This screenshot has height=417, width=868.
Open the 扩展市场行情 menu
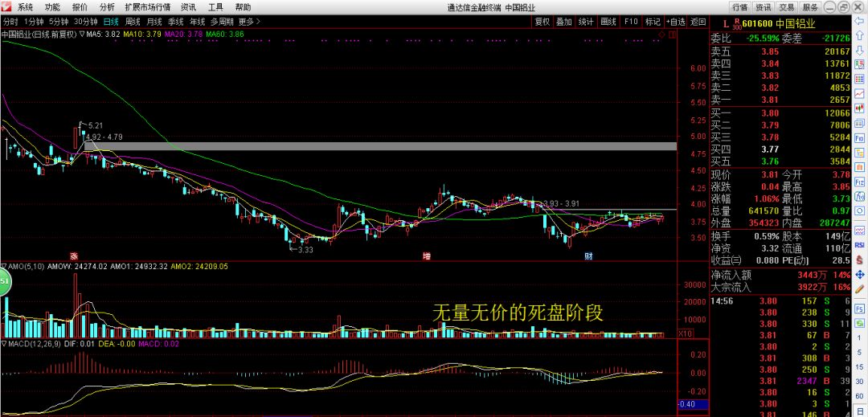[x=147, y=7]
